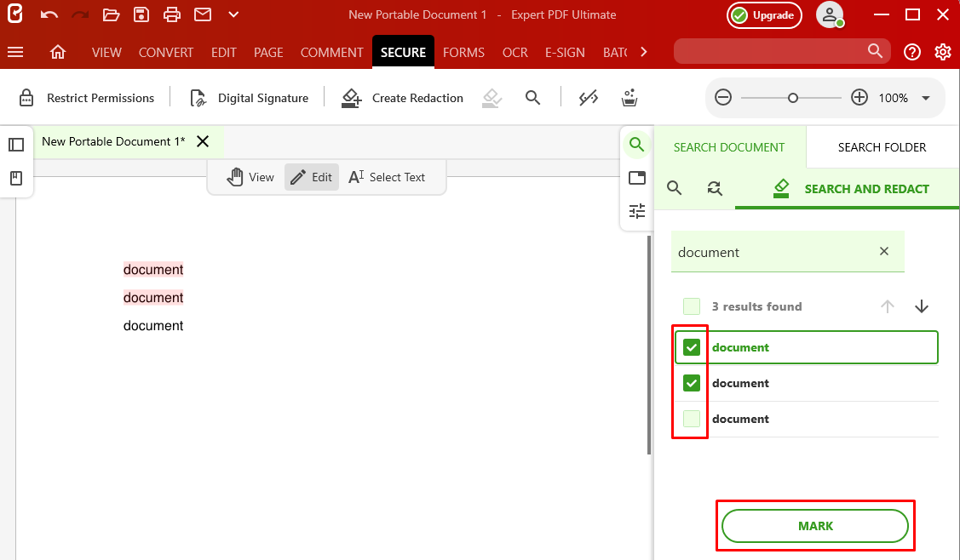This screenshot has height=560, width=960.
Task: Click the zoom slider handle
Action: pyautogui.click(x=793, y=98)
